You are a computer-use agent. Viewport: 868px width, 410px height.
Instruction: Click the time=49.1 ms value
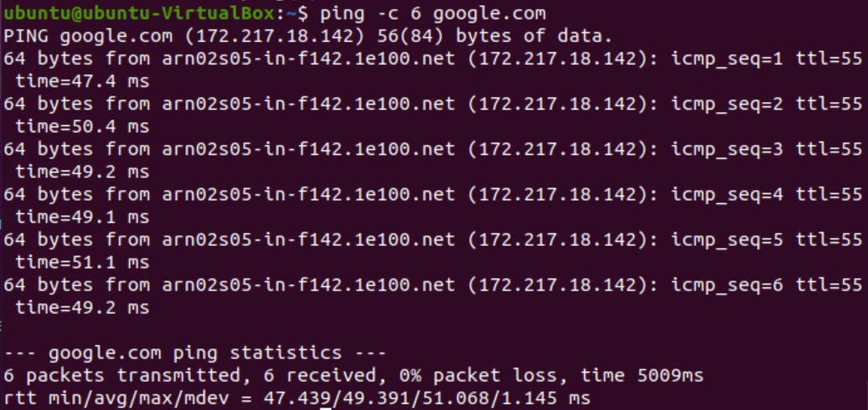(82, 217)
